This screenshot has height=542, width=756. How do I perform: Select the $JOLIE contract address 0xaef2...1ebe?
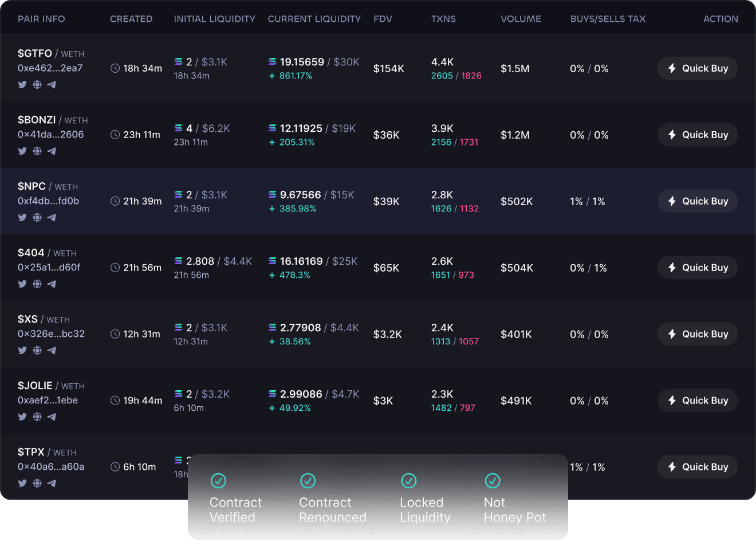coord(48,400)
